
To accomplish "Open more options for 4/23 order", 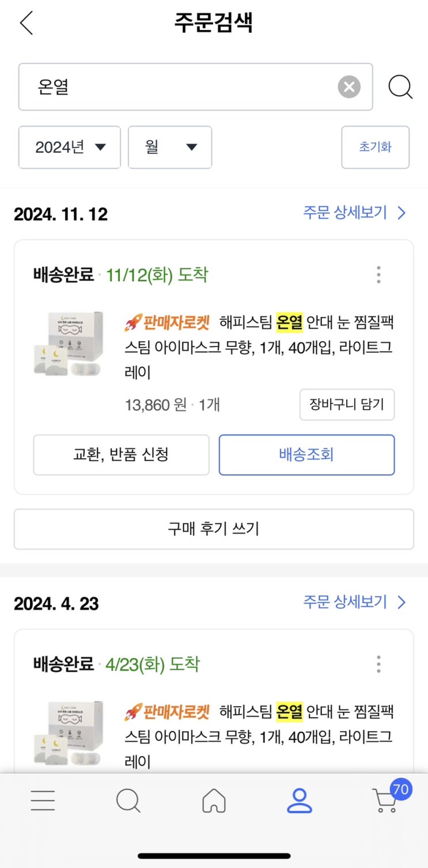I will (x=378, y=664).
